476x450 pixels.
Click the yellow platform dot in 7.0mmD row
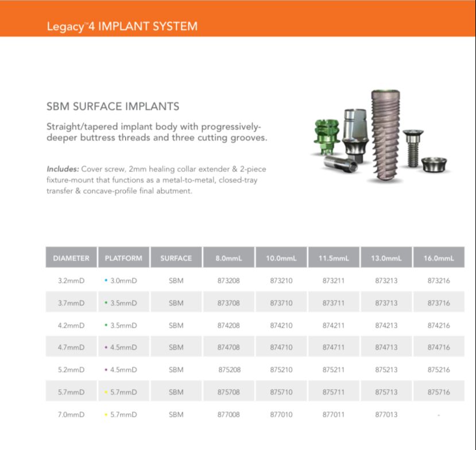[106, 414]
